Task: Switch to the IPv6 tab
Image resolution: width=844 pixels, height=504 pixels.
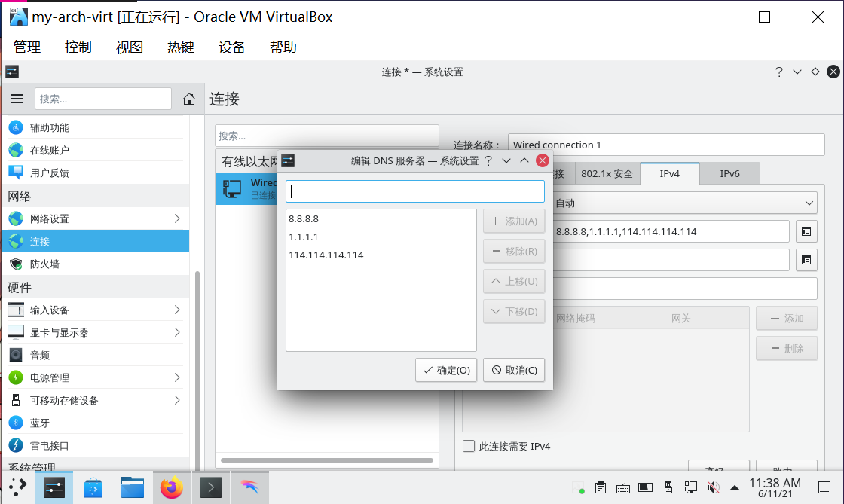Action: pyautogui.click(x=729, y=173)
